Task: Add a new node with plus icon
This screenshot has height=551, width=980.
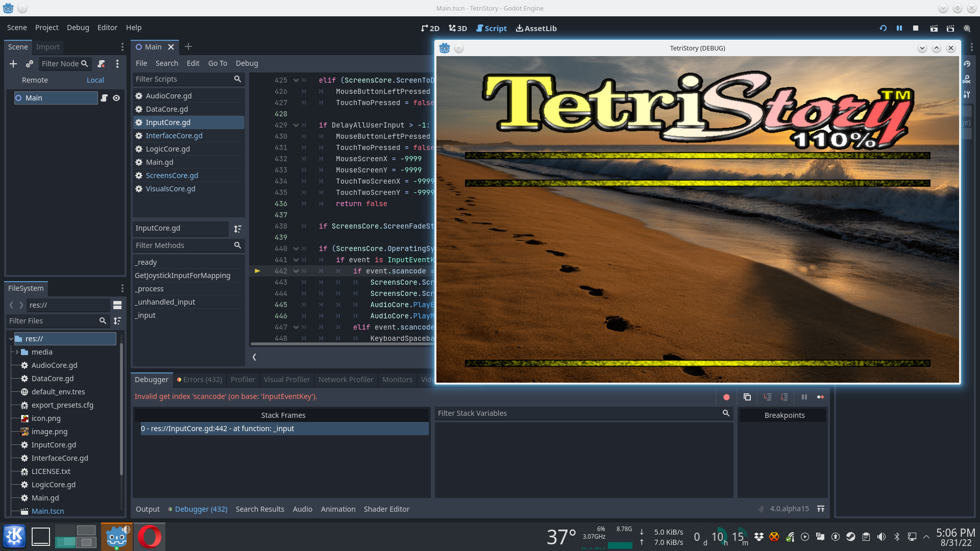Action: (x=13, y=64)
